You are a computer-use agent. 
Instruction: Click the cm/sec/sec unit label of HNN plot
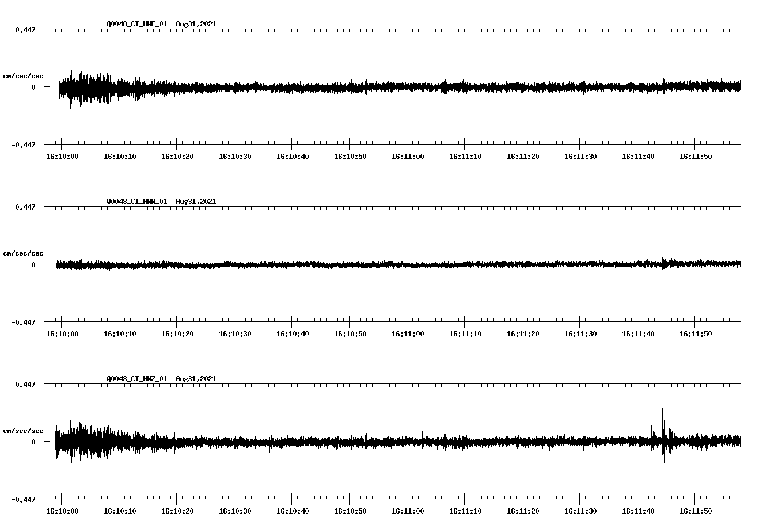23,253
